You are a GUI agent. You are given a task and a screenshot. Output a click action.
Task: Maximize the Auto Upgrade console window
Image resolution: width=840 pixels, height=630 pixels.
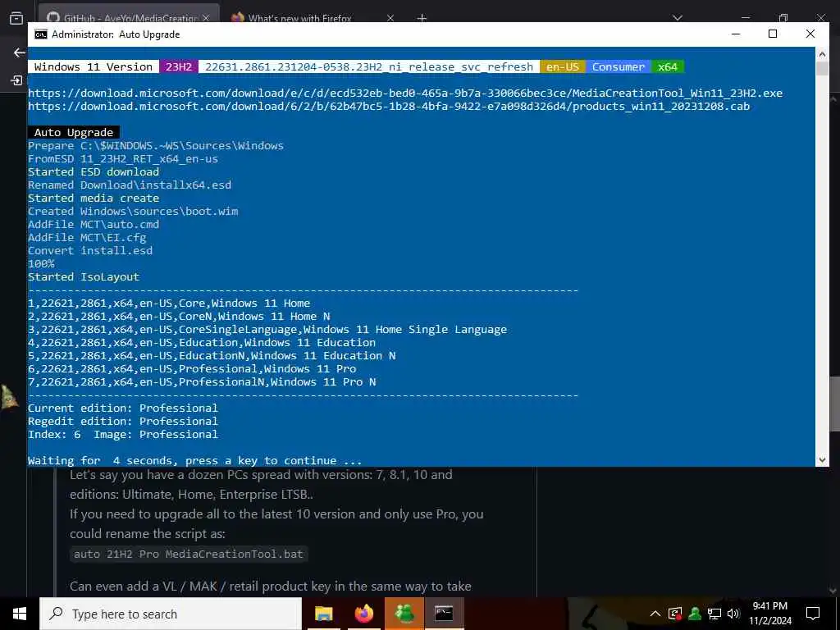pos(773,34)
